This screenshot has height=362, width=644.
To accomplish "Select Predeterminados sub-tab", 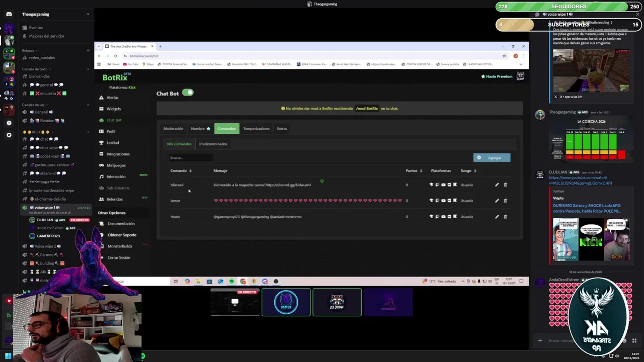I will pyautogui.click(x=213, y=144).
